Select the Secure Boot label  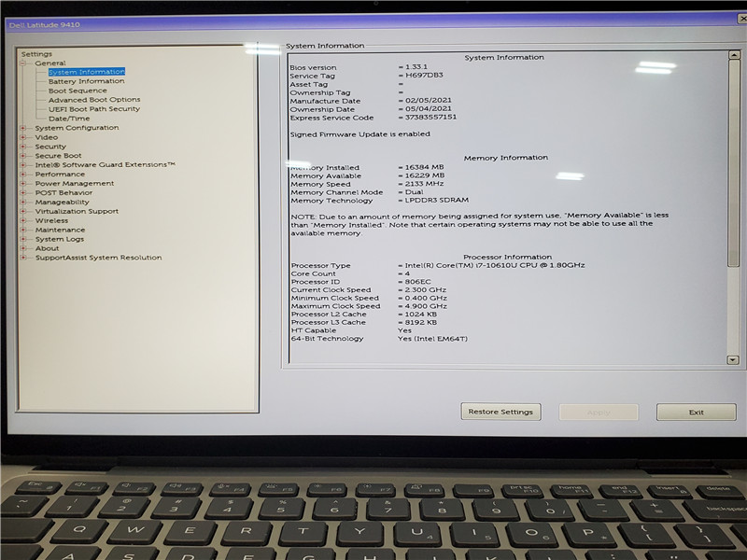pos(58,156)
